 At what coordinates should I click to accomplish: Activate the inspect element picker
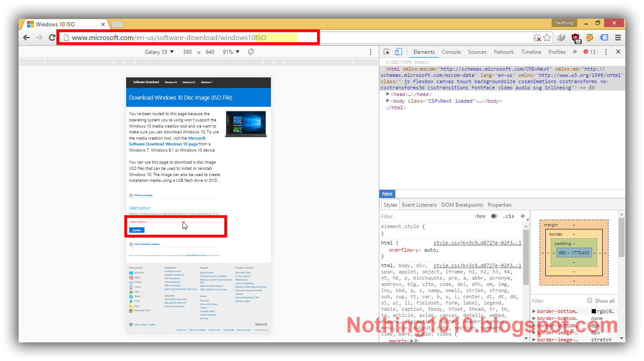[x=387, y=52]
